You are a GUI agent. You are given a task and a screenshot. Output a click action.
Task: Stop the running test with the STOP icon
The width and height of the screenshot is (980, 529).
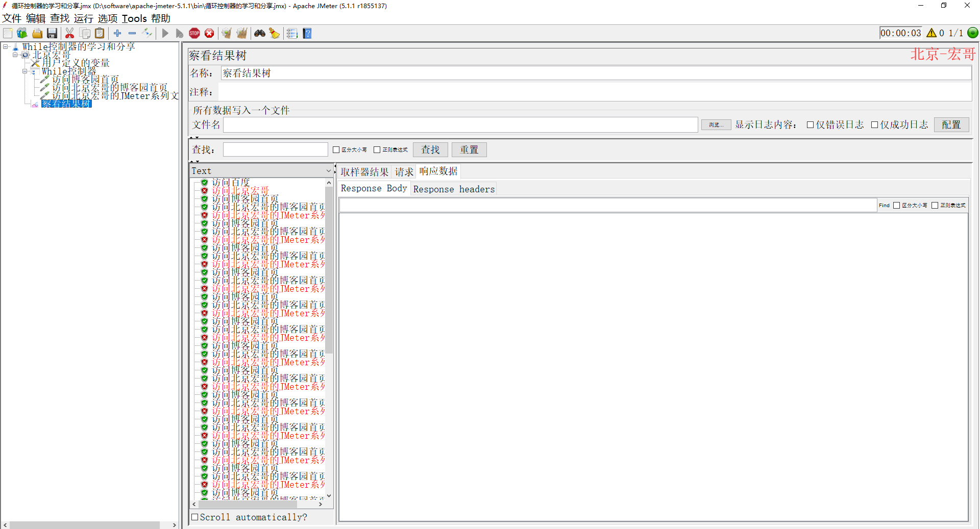point(194,33)
